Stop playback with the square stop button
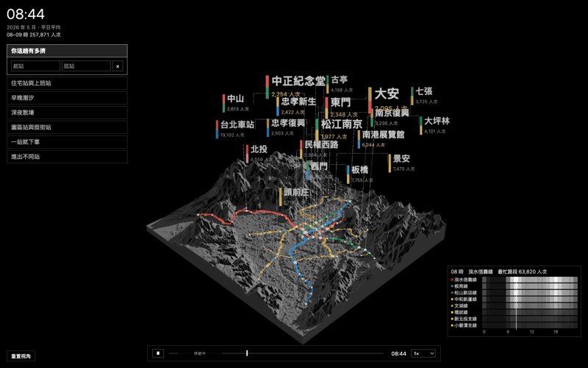Screen dimensions: 588x368 tap(158, 353)
